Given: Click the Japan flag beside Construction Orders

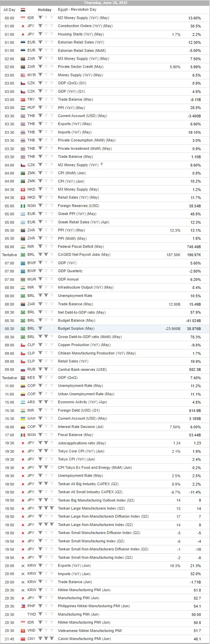Looking at the screenshot, I should pos(23,26).
